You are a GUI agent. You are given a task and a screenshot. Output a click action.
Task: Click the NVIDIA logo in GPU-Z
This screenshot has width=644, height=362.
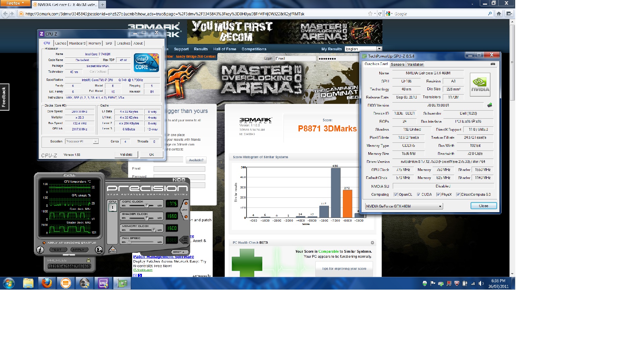(480, 85)
